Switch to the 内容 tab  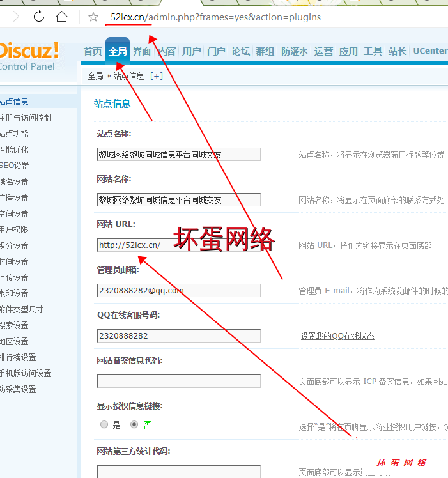pyautogui.click(x=167, y=51)
